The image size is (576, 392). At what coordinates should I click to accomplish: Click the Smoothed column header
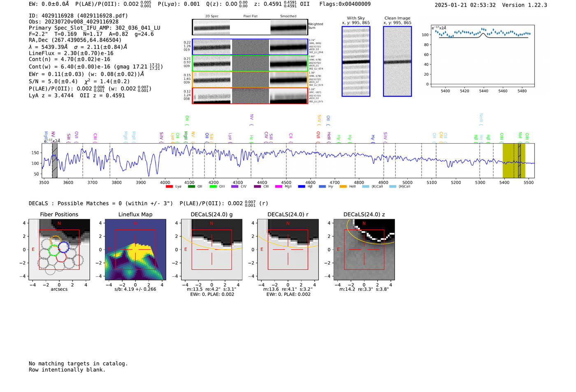pos(288,16)
